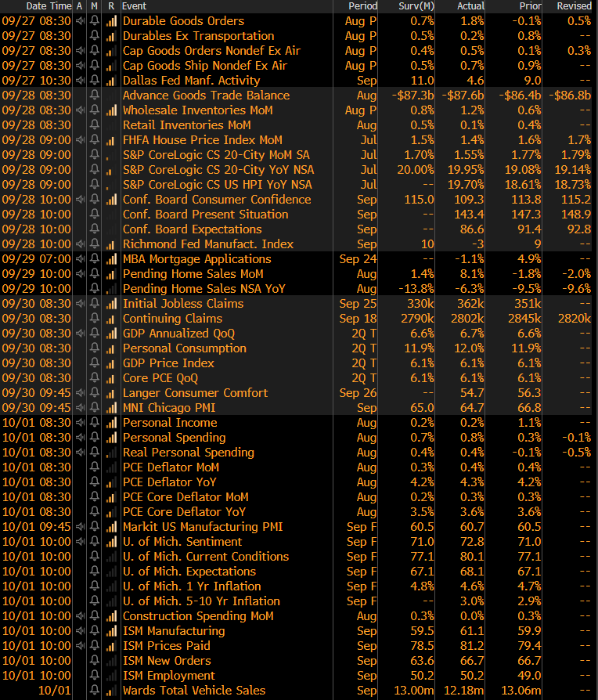Viewport: 598px width, 700px height.
Task: Click the relevance bars icon for ISM Manufacturing
Action: (110, 631)
